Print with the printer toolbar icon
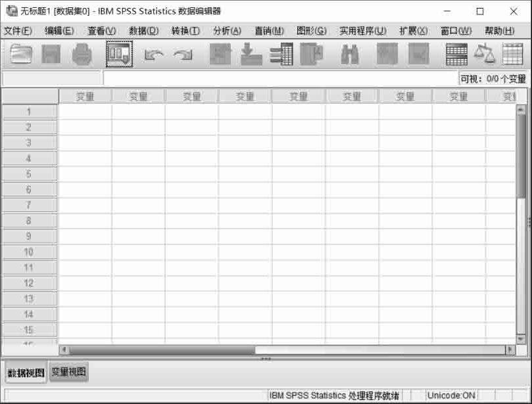 click(82, 54)
